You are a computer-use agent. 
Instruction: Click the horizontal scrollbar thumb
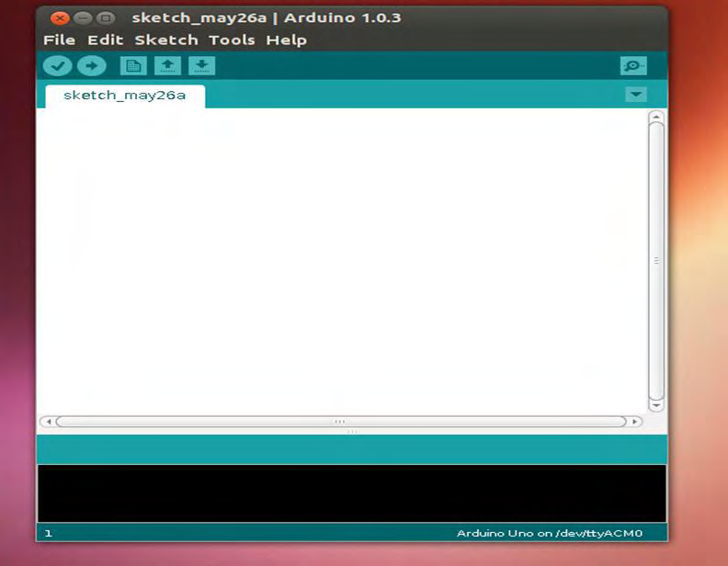pos(341,422)
